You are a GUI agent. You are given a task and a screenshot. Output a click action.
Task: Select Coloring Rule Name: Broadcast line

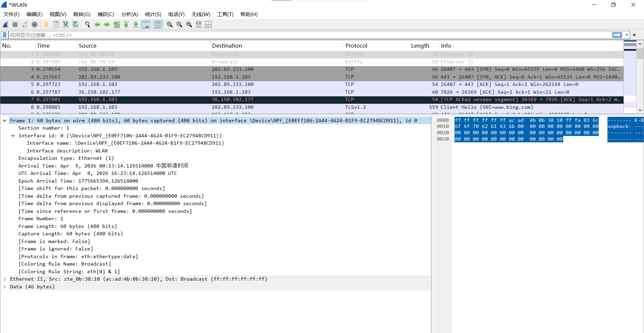coord(65,264)
